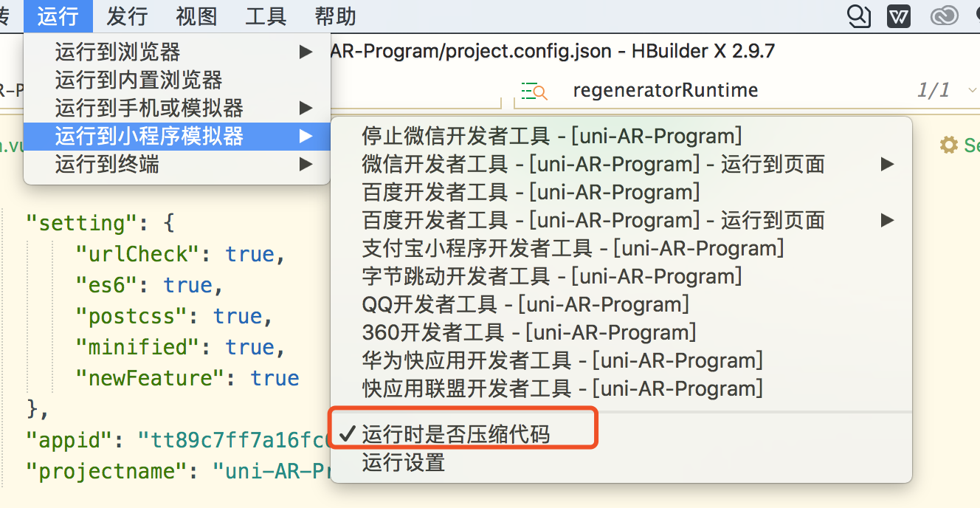Open the 运行 menu in the menu bar

pos(58,16)
